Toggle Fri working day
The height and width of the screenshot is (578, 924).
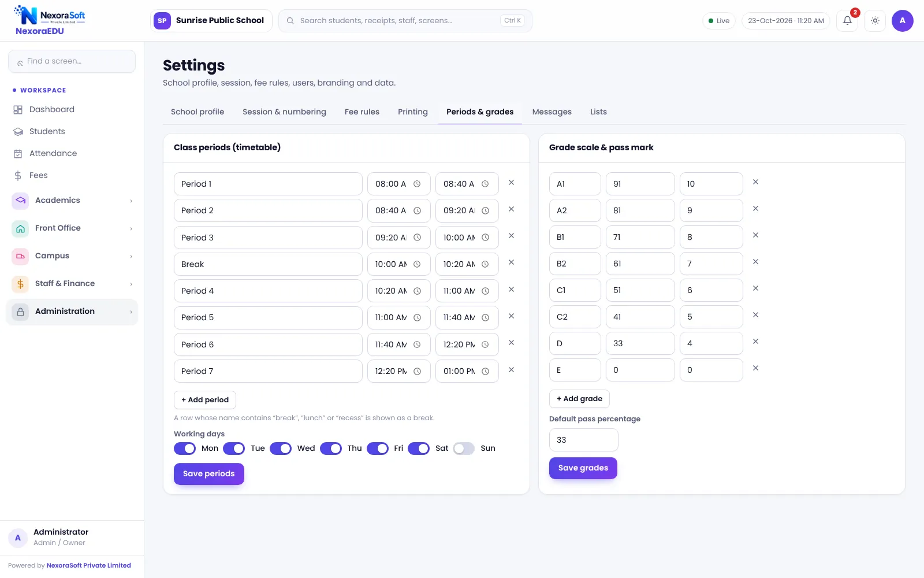click(378, 449)
